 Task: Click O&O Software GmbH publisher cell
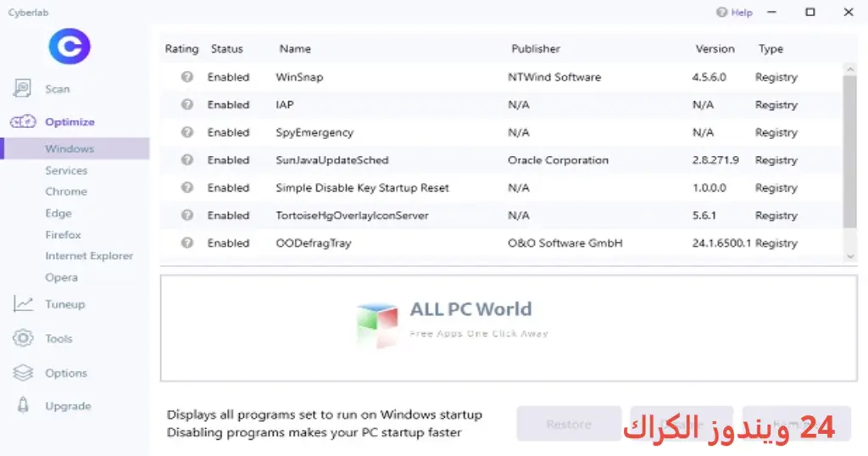point(565,243)
